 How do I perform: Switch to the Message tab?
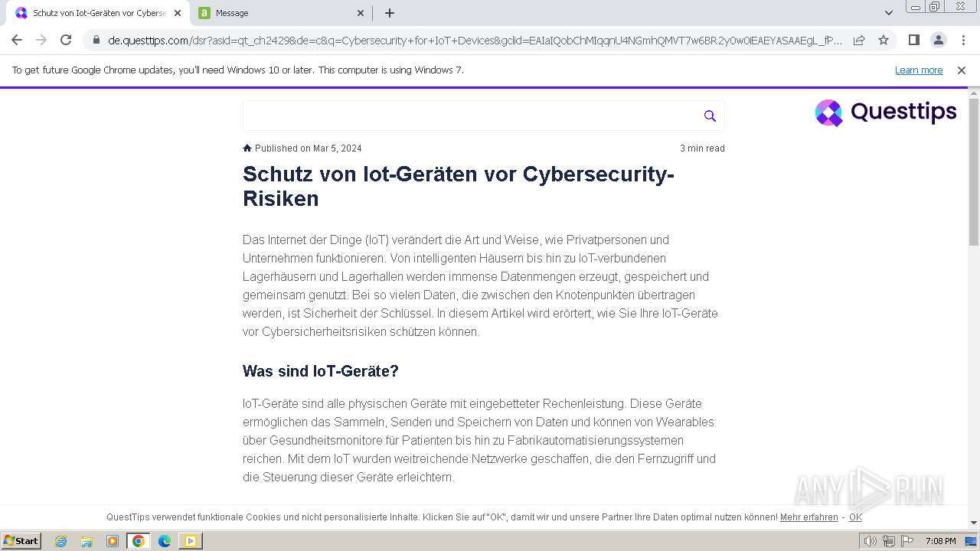(276, 13)
